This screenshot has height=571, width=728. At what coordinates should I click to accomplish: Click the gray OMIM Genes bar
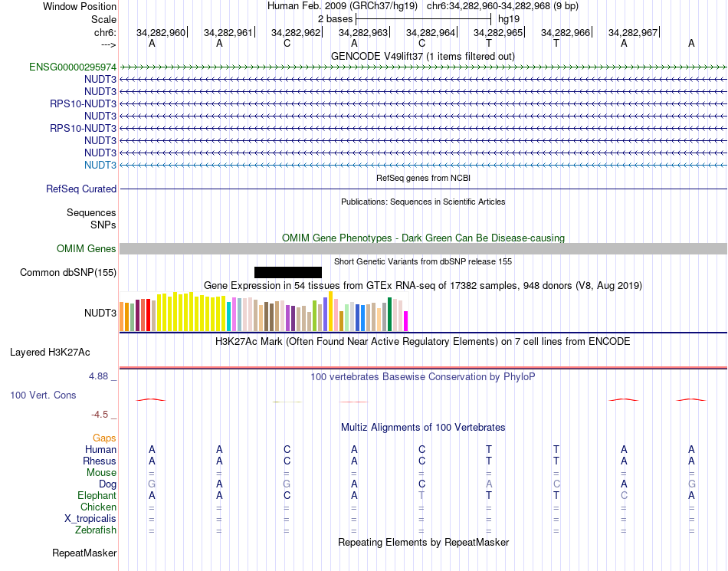click(x=423, y=249)
